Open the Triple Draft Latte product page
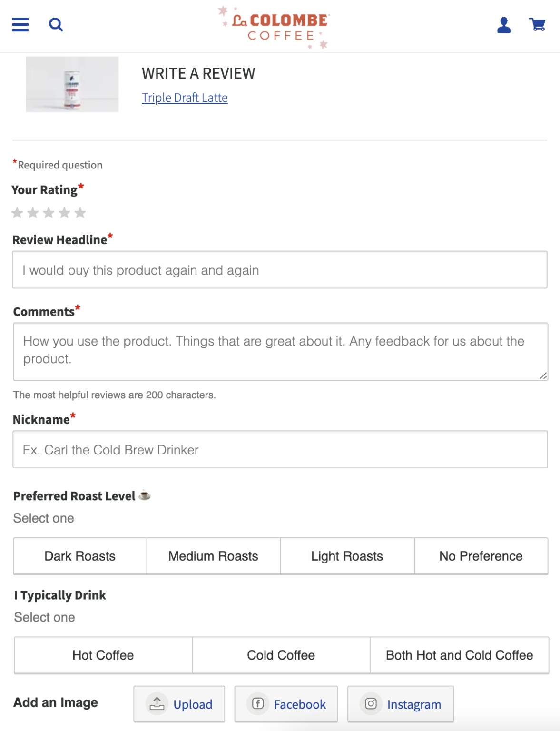 pos(185,98)
